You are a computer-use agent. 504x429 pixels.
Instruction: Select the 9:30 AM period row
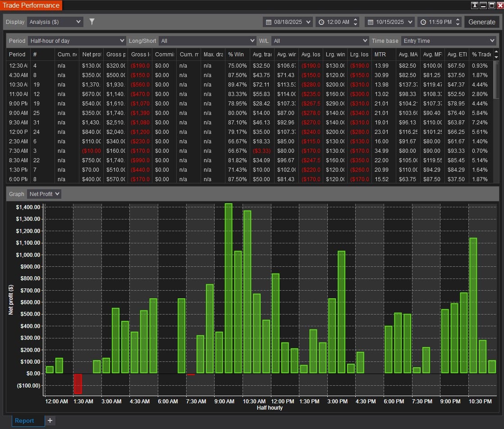click(18, 123)
